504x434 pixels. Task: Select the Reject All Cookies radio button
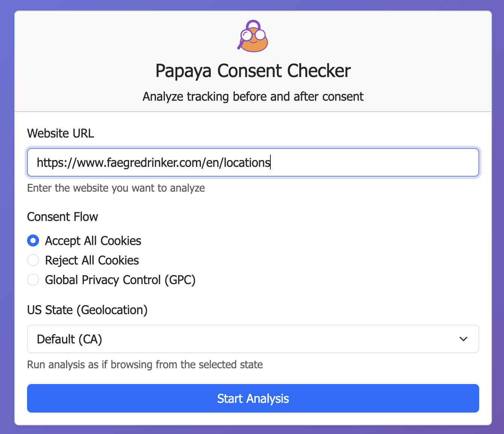(33, 260)
